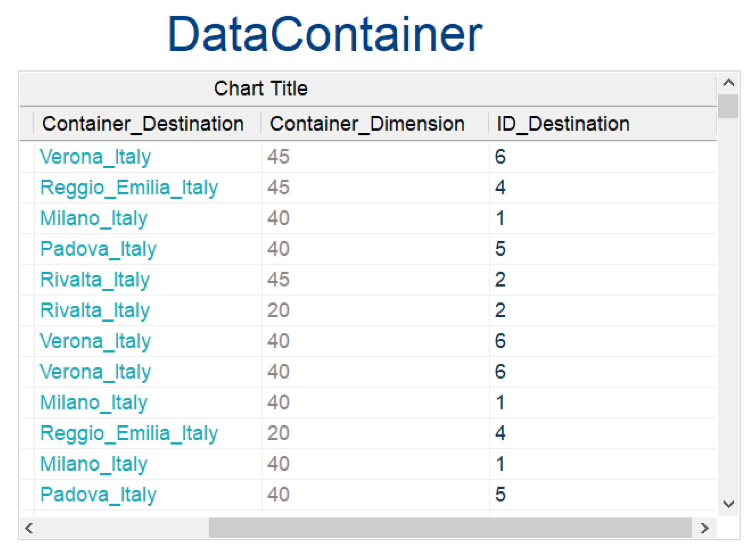Screen dimensions: 756x557
Task: Select Rivalta_Italy row with dimension 45
Action: click(x=95, y=280)
